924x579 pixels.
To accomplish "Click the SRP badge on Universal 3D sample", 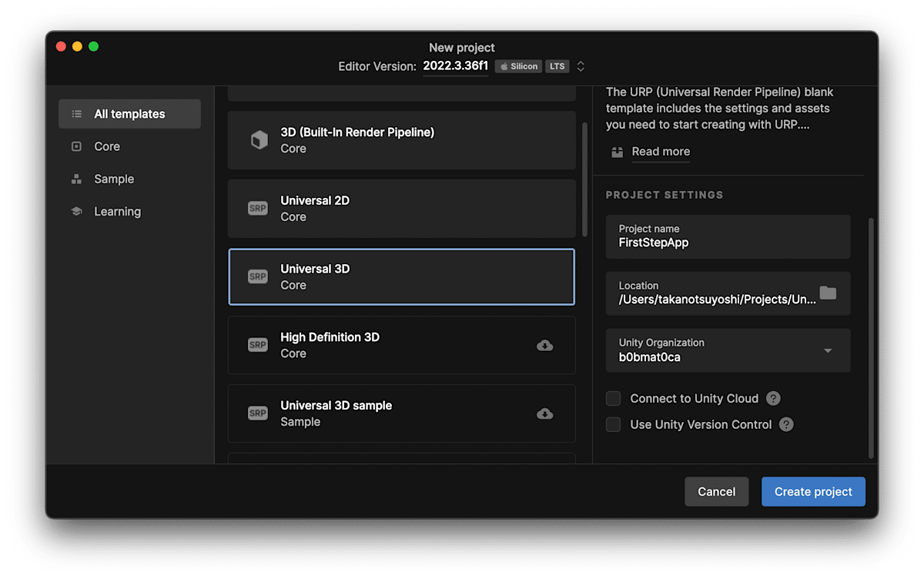I will pyautogui.click(x=258, y=413).
